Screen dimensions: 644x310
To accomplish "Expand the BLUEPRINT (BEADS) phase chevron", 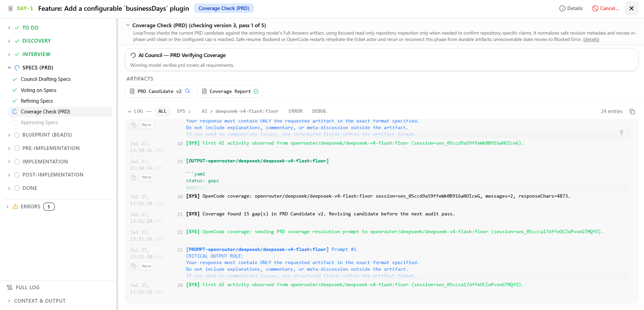I will pos(9,135).
